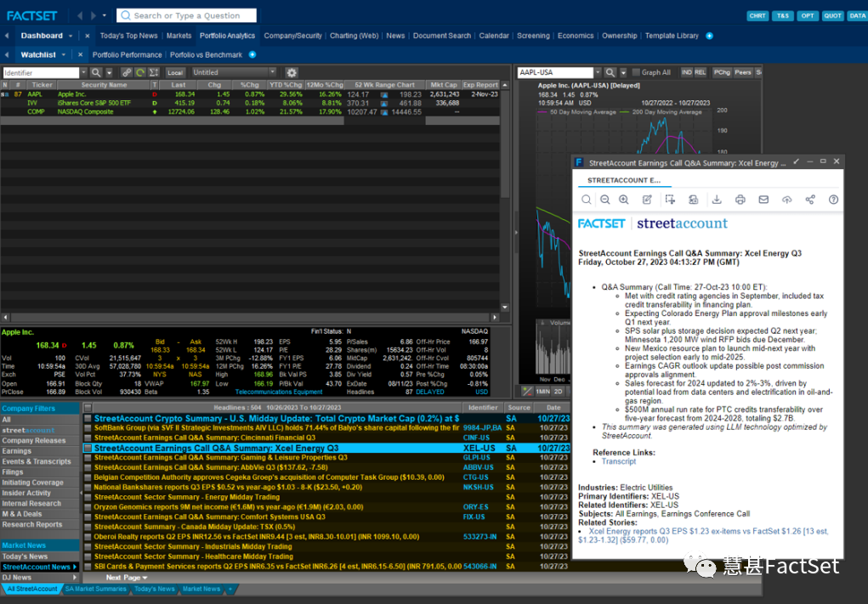Zoom in on the StreetAccount document

(x=624, y=200)
